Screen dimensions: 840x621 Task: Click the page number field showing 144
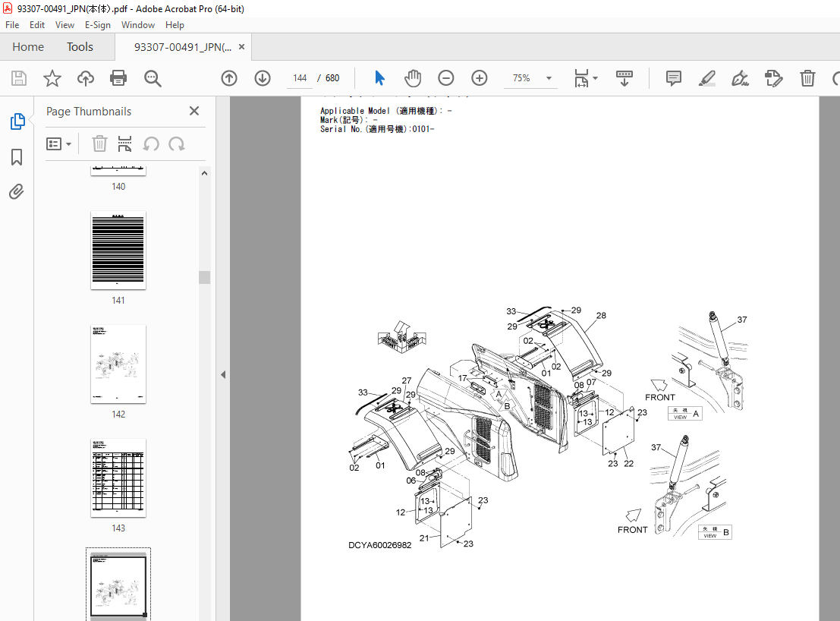point(300,78)
